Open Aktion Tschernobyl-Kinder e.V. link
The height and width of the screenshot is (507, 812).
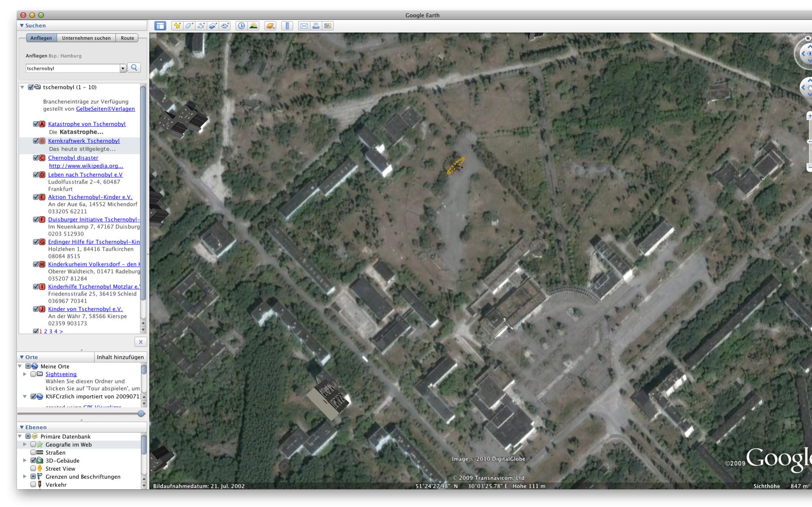coord(90,197)
